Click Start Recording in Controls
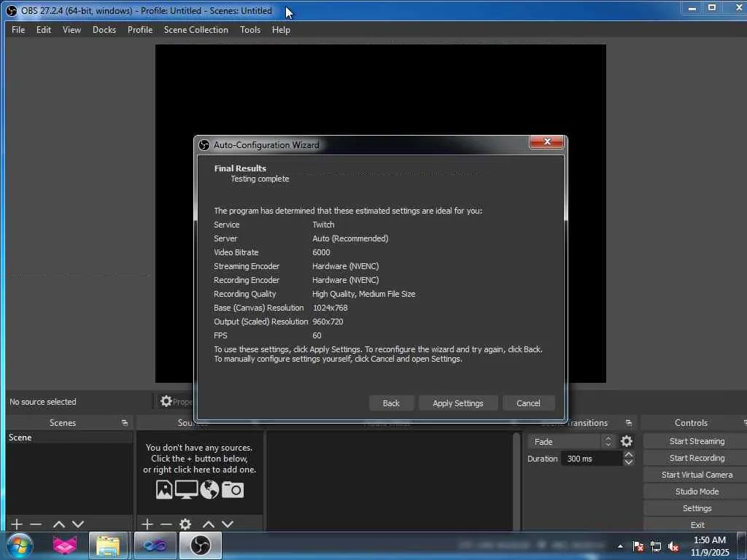 (697, 458)
